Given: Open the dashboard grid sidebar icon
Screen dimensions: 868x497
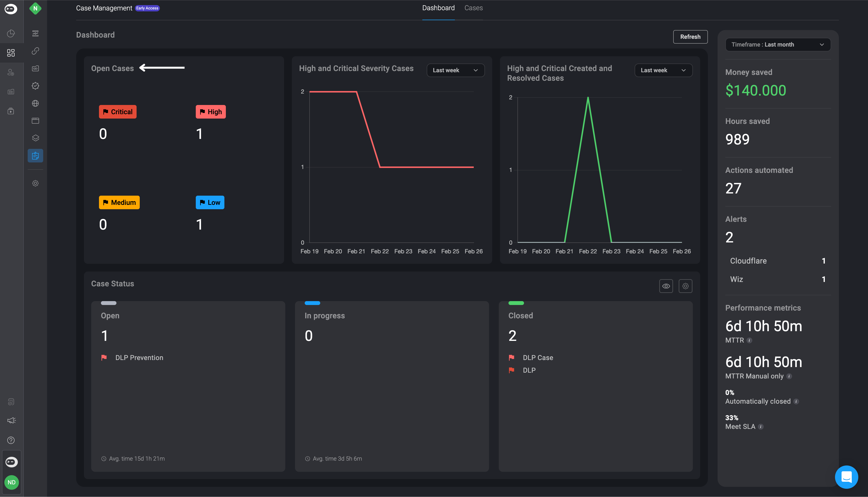Looking at the screenshot, I should [x=11, y=53].
